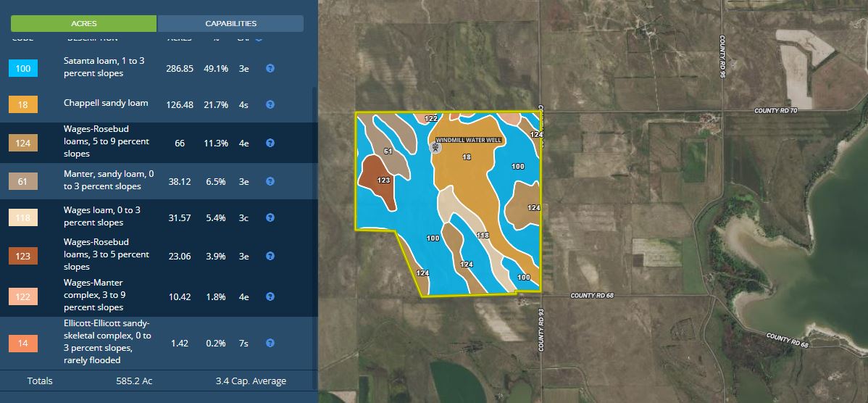Select the orange code 18 swatch

23,105
